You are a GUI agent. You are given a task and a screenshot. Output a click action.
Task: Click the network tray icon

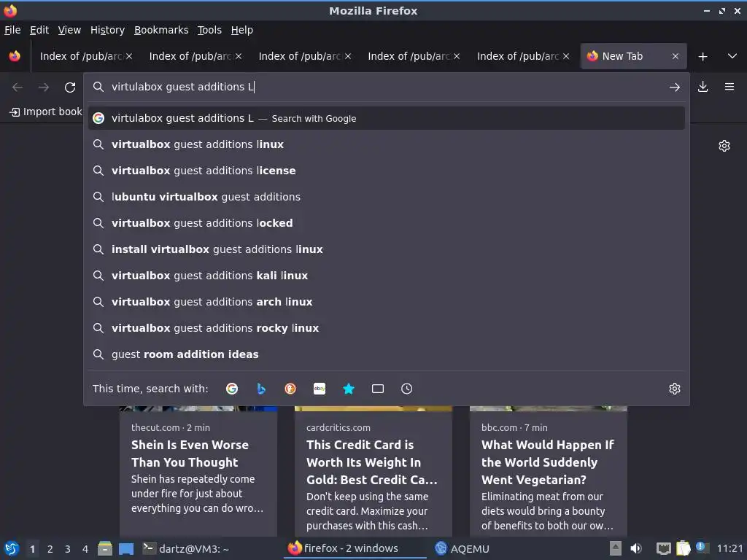[x=663, y=548]
